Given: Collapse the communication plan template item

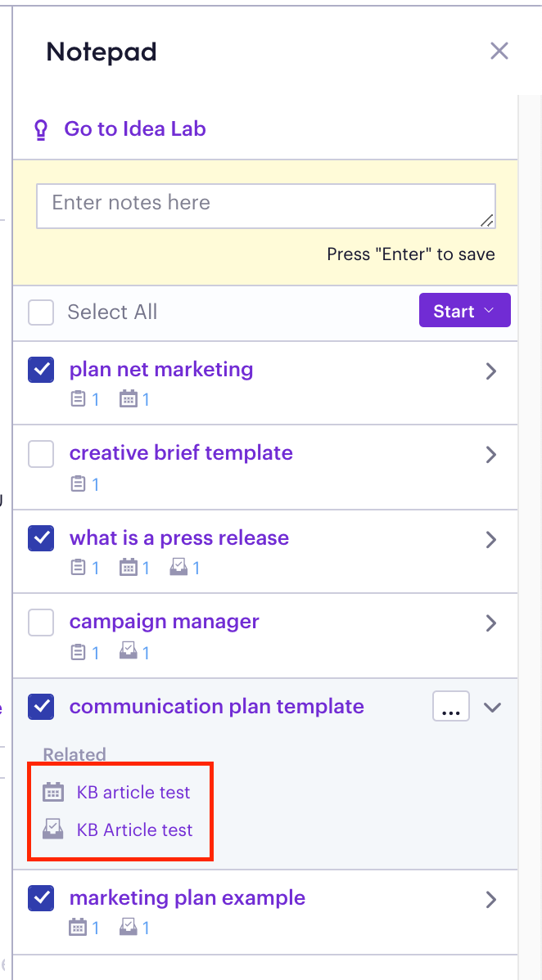Looking at the screenshot, I should click(x=493, y=707).
